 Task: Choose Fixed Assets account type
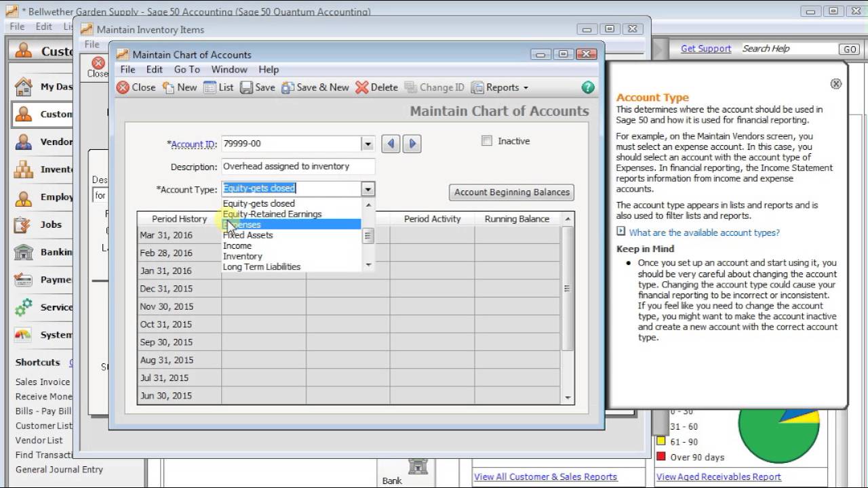248,235
